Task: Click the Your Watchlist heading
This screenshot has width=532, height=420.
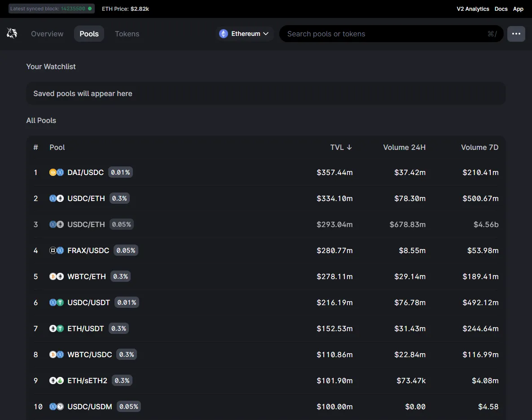Action: click(51, 66)
